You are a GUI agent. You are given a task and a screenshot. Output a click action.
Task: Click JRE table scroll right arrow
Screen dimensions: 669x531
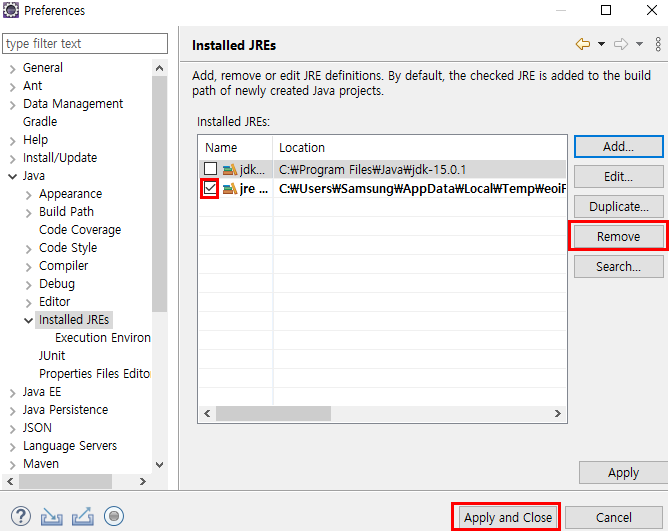[x=558, y=413]
